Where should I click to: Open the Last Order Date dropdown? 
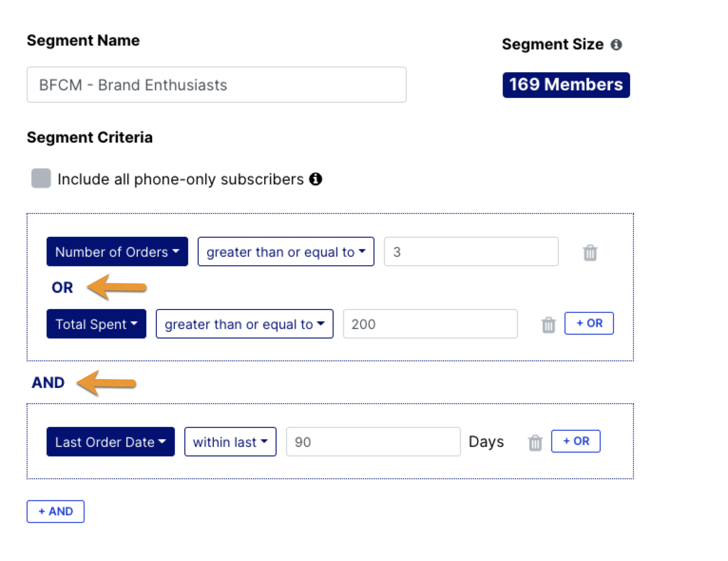click(x=110, y=442)
